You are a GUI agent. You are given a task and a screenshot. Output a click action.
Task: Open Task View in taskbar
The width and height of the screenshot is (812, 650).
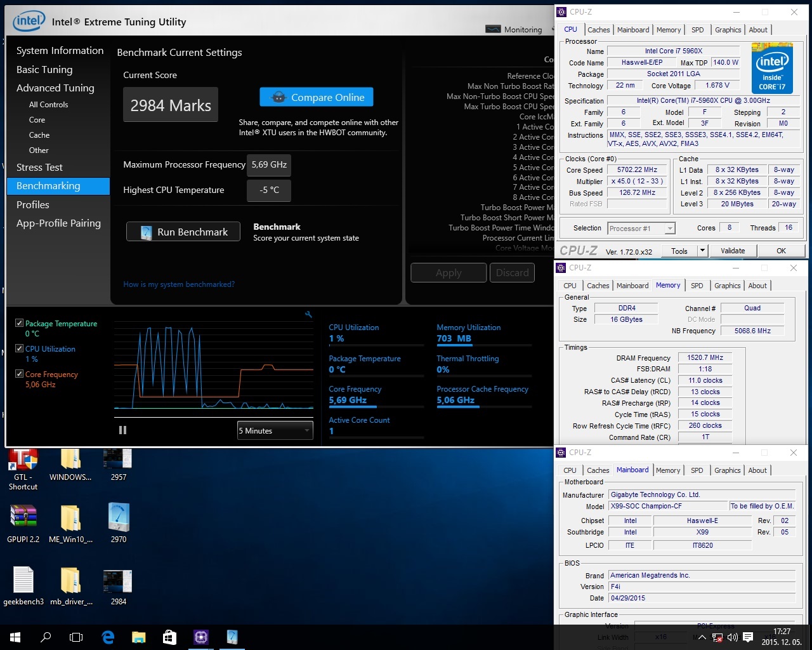click(76, 637)
